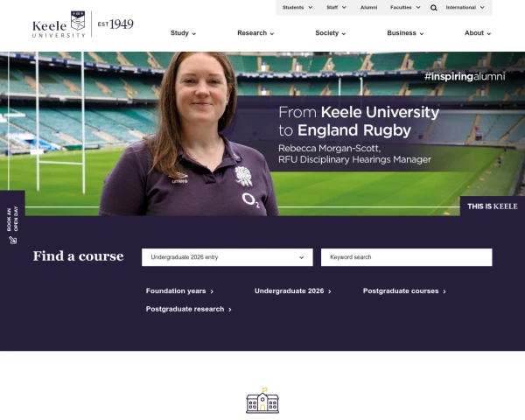Click the university building icon
This screenshot has height=420, width=525.
262,401
